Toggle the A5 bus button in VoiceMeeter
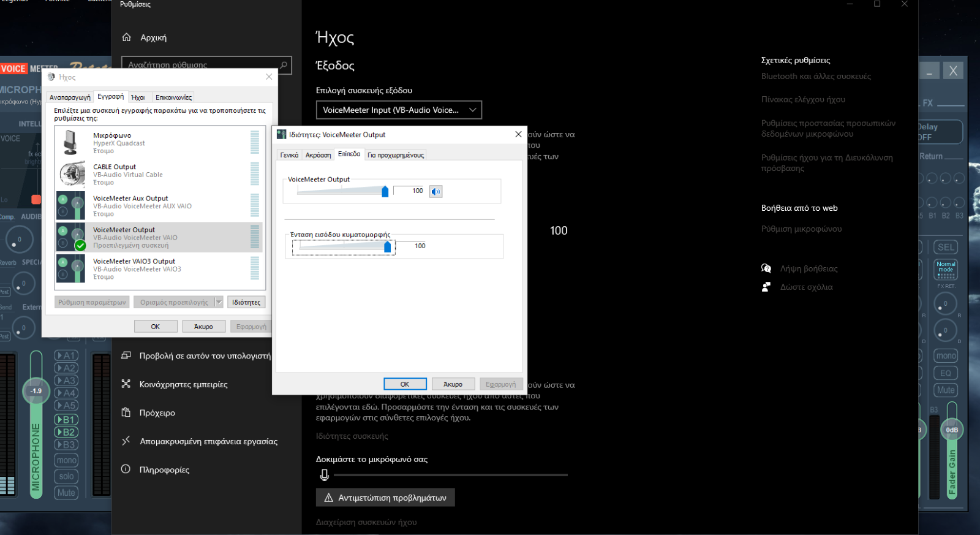The image size is (980, 535). (66, 405)
